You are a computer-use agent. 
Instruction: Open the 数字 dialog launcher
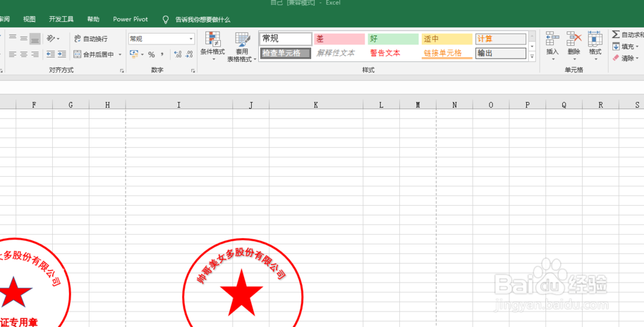[193, 71]
